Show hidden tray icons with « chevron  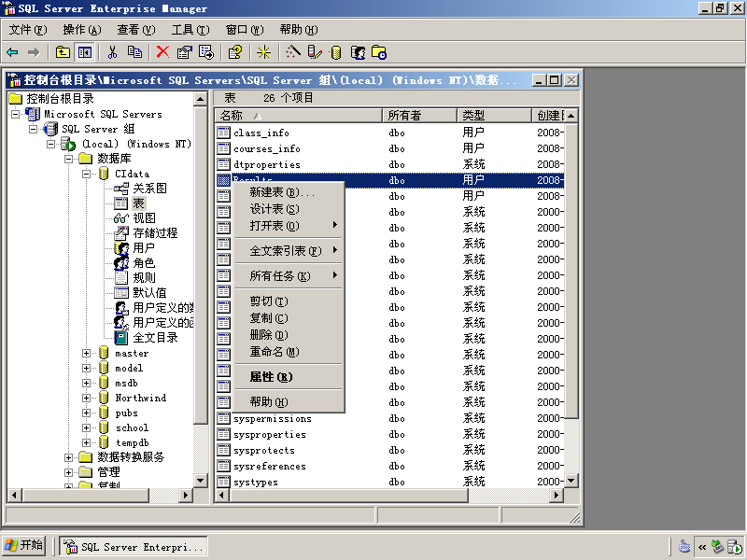[702, 548]
